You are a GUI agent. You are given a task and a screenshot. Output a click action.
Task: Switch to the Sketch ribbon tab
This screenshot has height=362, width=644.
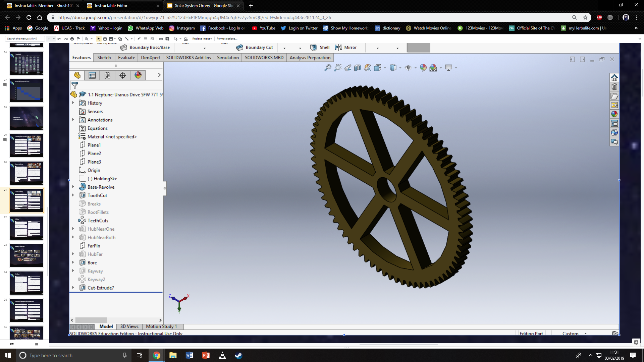(x=104, y=58)
